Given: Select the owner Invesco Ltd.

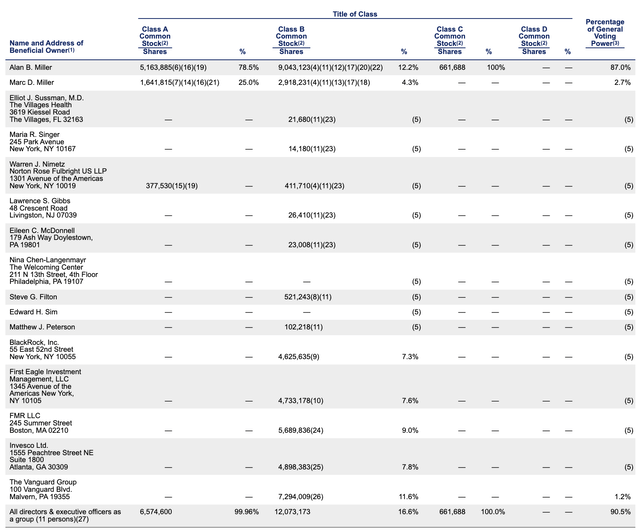Looking at the screenshot, I should point(29,445).
